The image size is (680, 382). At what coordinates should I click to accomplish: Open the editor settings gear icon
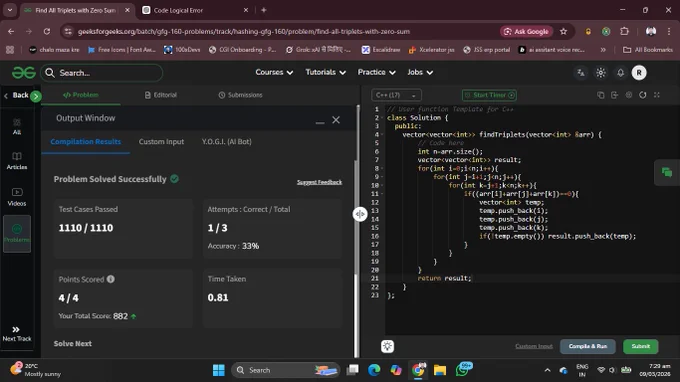[629, 95]
